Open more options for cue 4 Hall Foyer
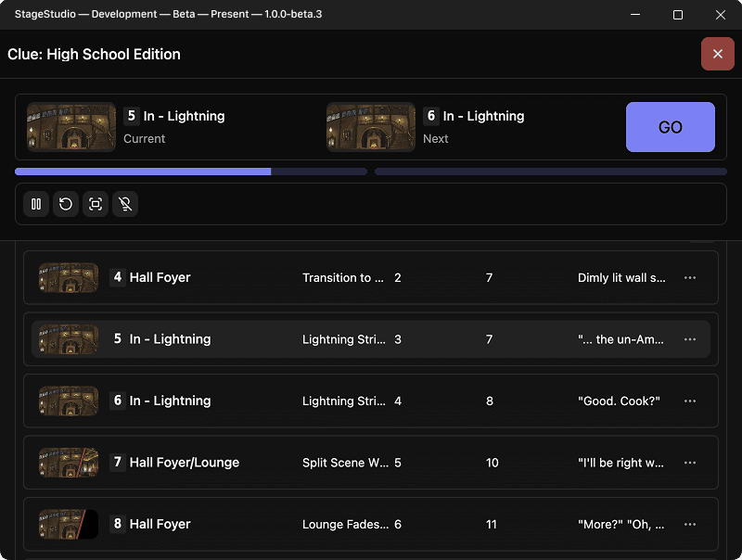The image size is (742, 560). tap(690, 277)
